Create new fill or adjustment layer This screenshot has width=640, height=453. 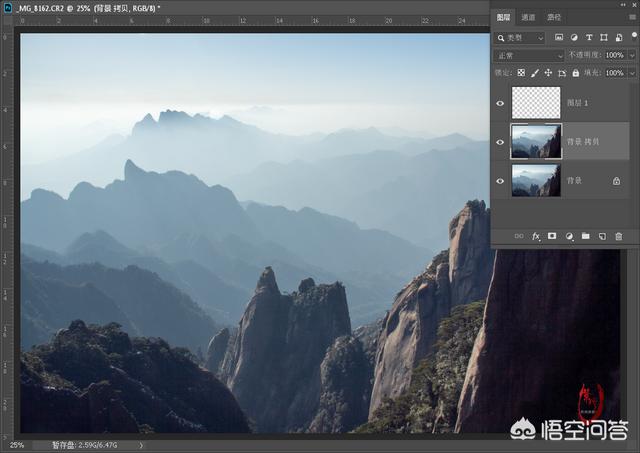pyautogui.click(x=569, y=236)
